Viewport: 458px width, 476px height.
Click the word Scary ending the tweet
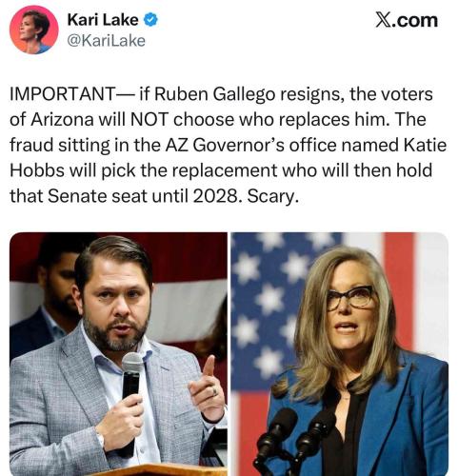point(272,197)
